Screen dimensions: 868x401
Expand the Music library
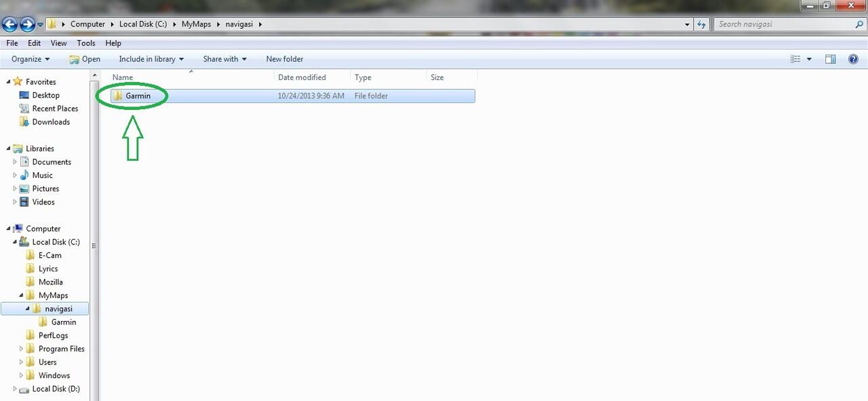click(x=15, y=175)
